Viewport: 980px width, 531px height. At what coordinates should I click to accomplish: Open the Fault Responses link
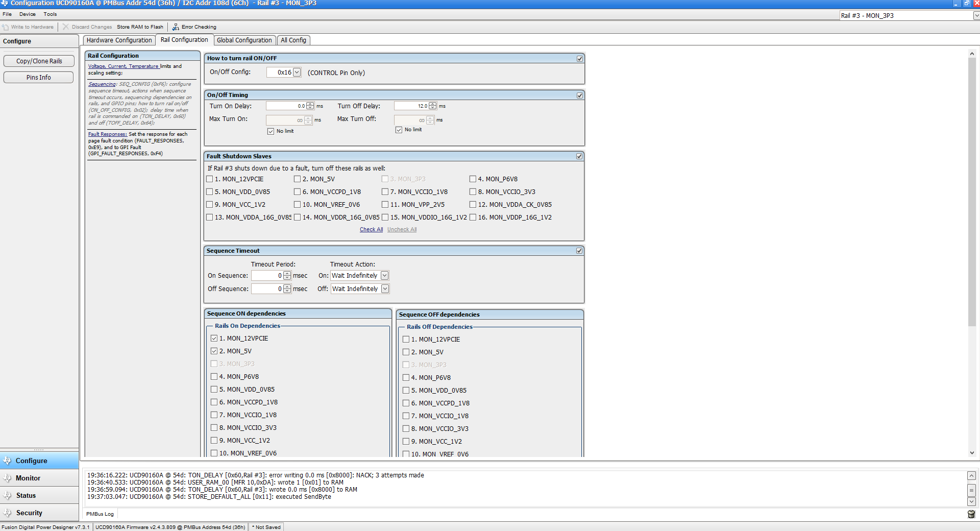coord(107,134)
